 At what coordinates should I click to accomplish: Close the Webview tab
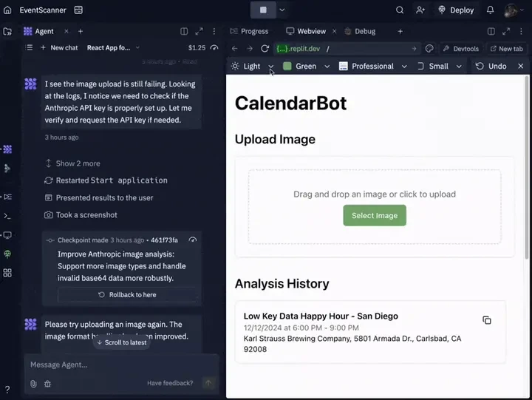334,31
